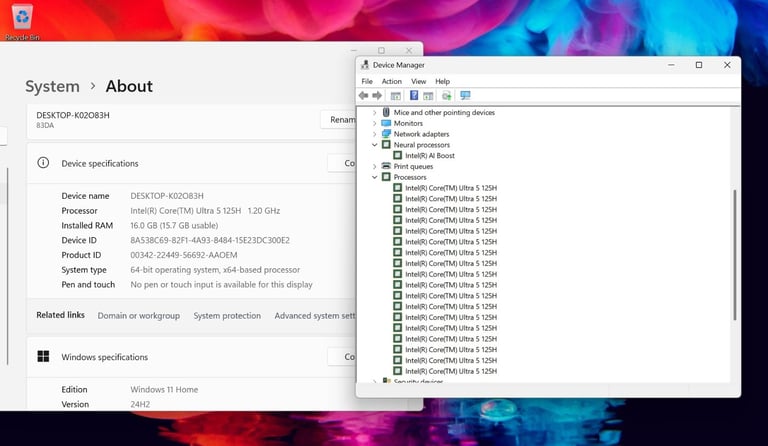Expand Mice and other pointing devices

click(375, 113)
